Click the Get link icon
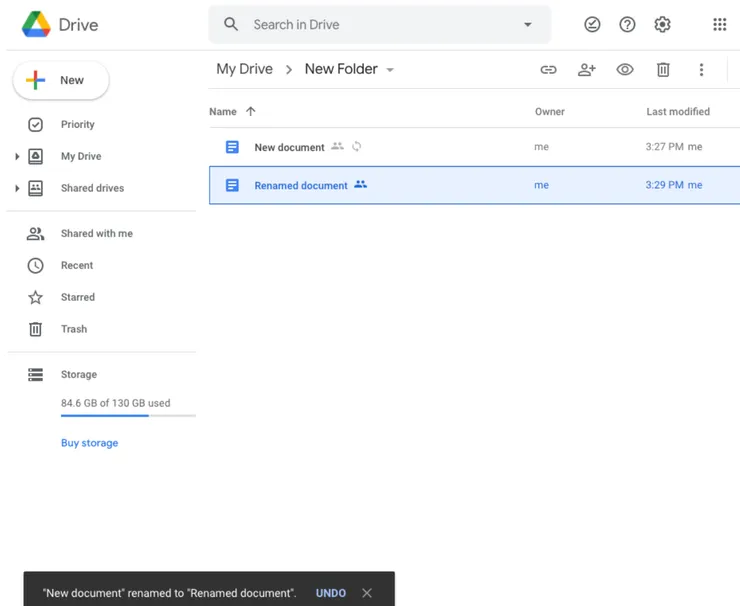Image resolution: width=740 pixels, height=606 pixels. coord(548,69)
